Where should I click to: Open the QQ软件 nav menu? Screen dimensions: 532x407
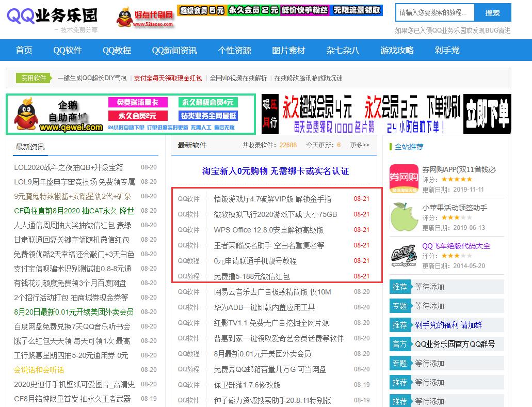(68, 50)
